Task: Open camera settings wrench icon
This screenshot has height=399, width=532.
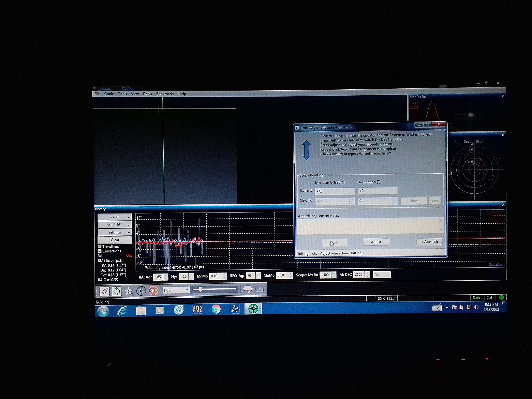Action: [x=259, y=289]
